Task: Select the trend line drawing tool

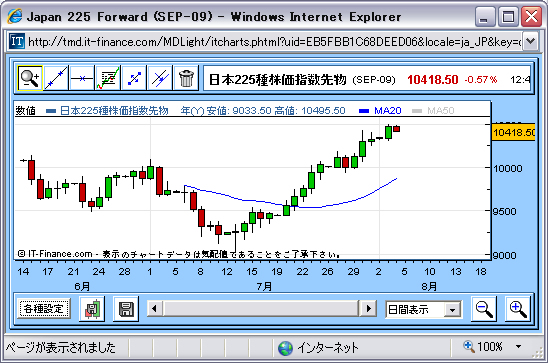Action: (56, 78)
